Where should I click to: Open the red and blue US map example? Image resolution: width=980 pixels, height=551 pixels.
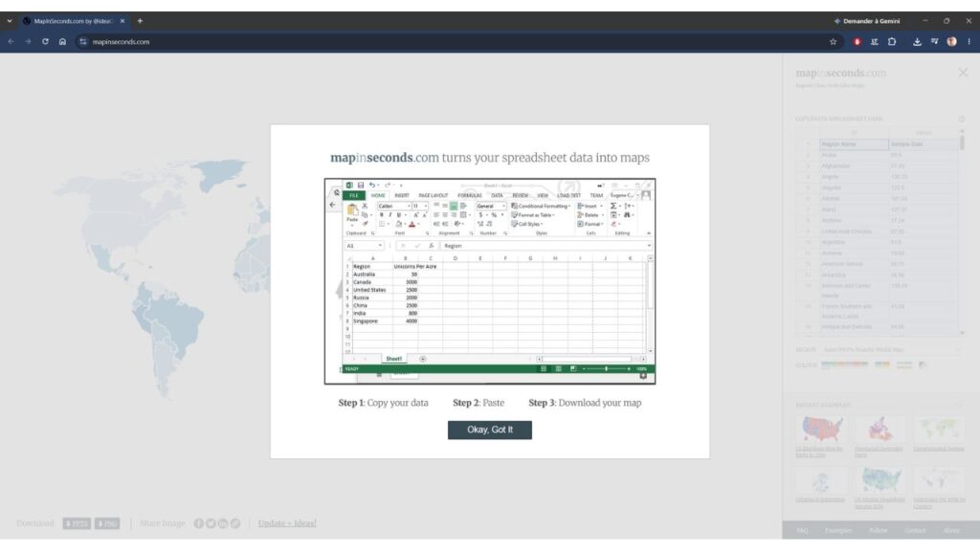820,430
